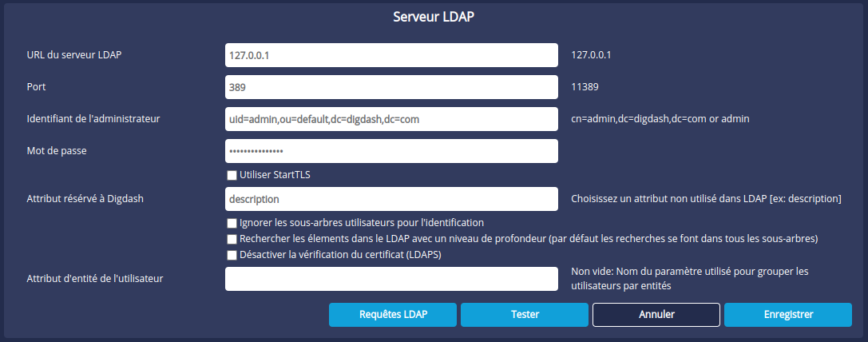Focus the Port field containing 389
This screenshot has width=868, height=342.
point(391,87)
